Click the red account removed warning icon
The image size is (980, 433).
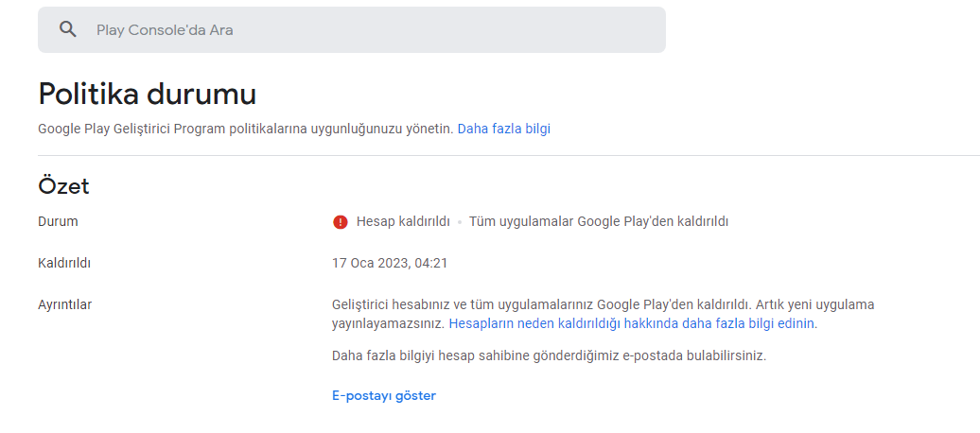[340, 222]
